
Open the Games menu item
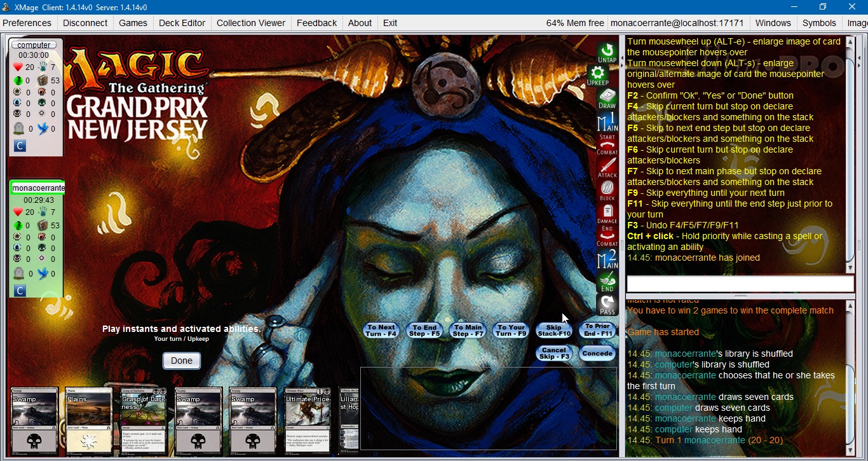coord(133,23)
